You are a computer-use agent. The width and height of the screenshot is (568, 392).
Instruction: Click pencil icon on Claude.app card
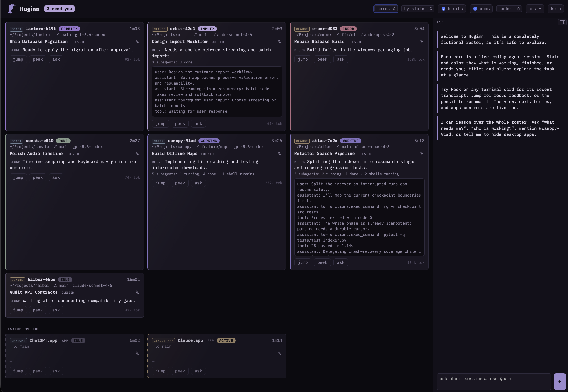[279, 353]
